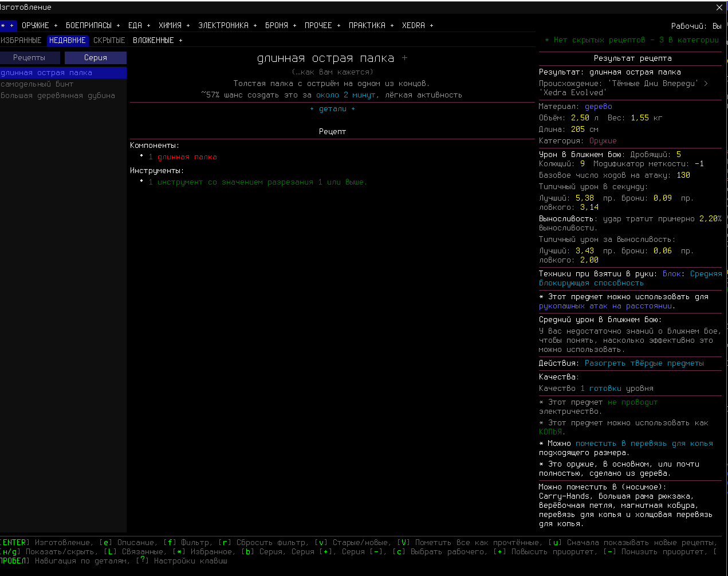
Task: Click the hidden recipes notice Нет скрытых рецептов
Action: (632, 40)
